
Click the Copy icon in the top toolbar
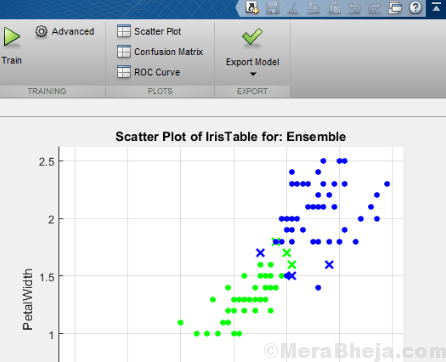point(313,7)
